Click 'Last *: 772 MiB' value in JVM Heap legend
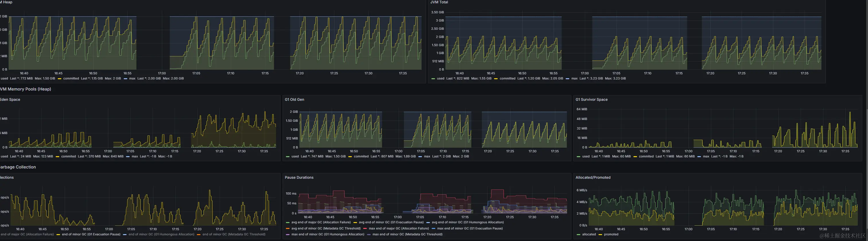 [x=21, y=78]
